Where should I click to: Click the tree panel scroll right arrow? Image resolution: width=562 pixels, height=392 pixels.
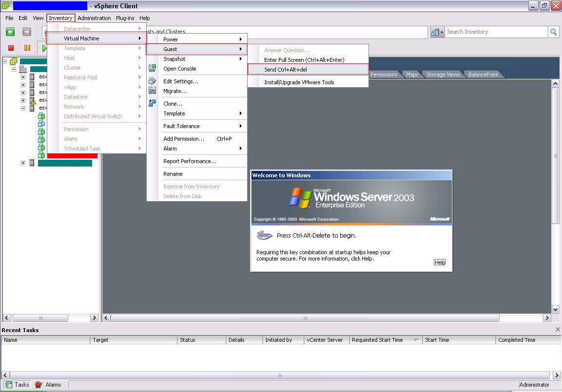pos(94,317)
